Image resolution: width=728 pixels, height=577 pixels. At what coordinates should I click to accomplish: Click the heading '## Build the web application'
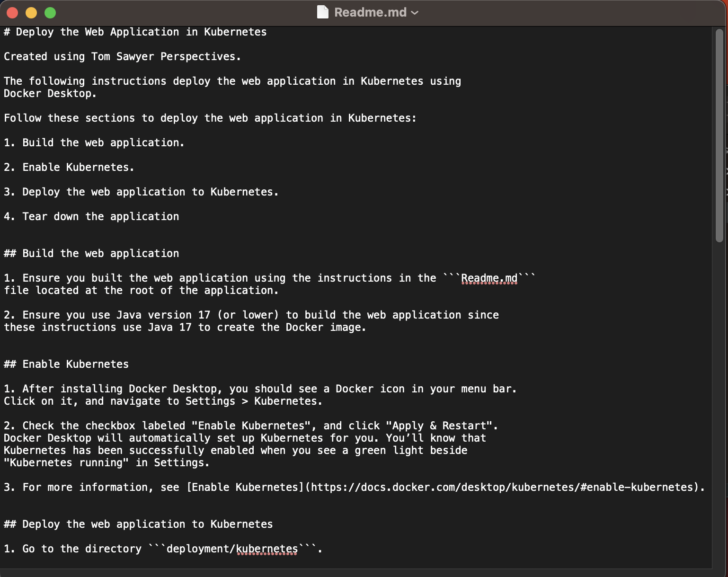[91, 254]
